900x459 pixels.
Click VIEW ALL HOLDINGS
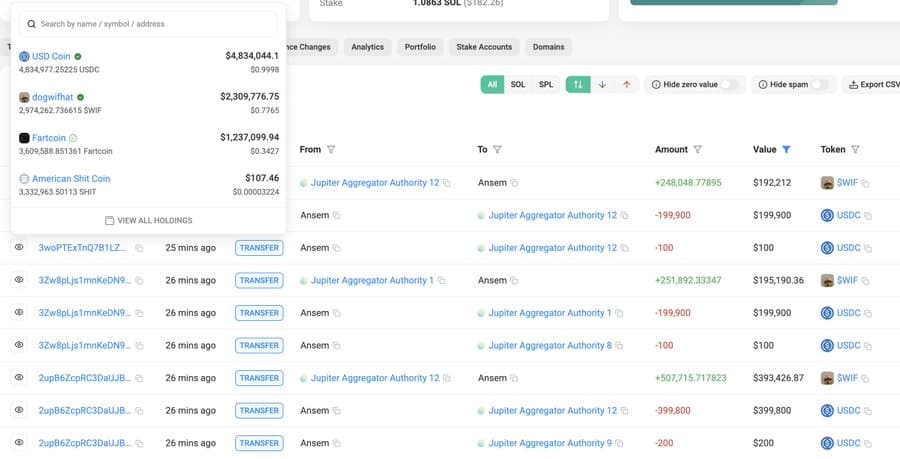click(x=148, y=220)
